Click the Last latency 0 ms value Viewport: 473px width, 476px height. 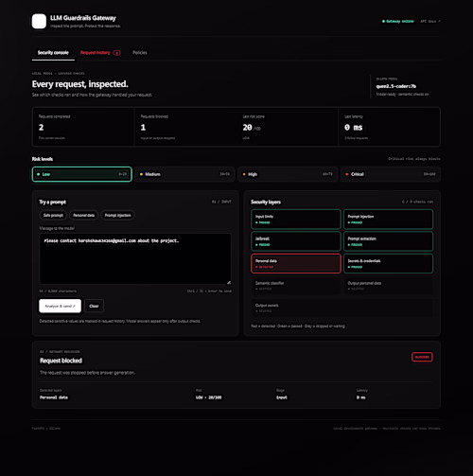353,128
